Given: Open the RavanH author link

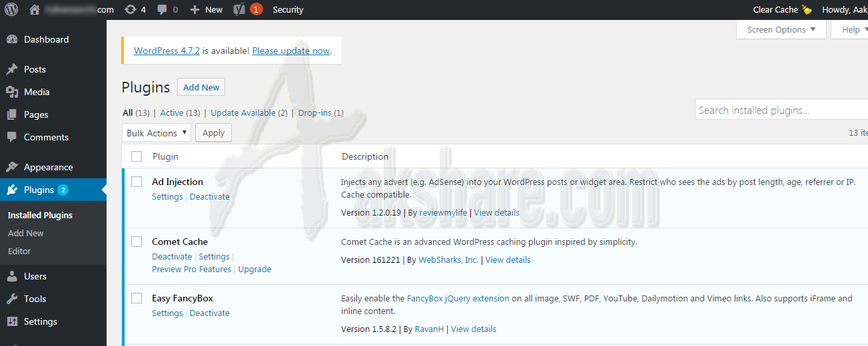Looking at the screenshot, I should click(x=430, y=329).
